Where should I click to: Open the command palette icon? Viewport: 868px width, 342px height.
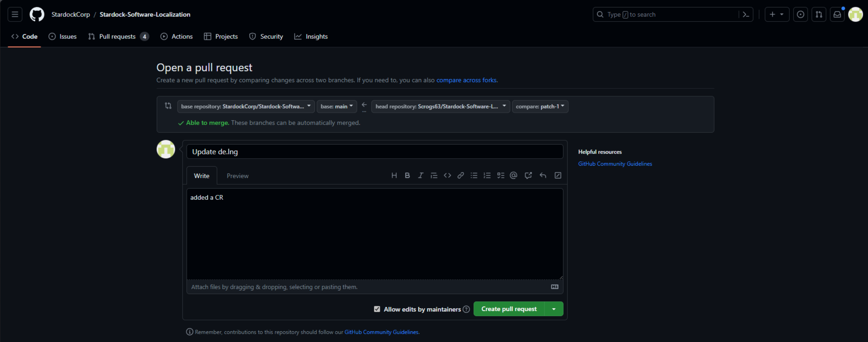[x=746, y=14]
